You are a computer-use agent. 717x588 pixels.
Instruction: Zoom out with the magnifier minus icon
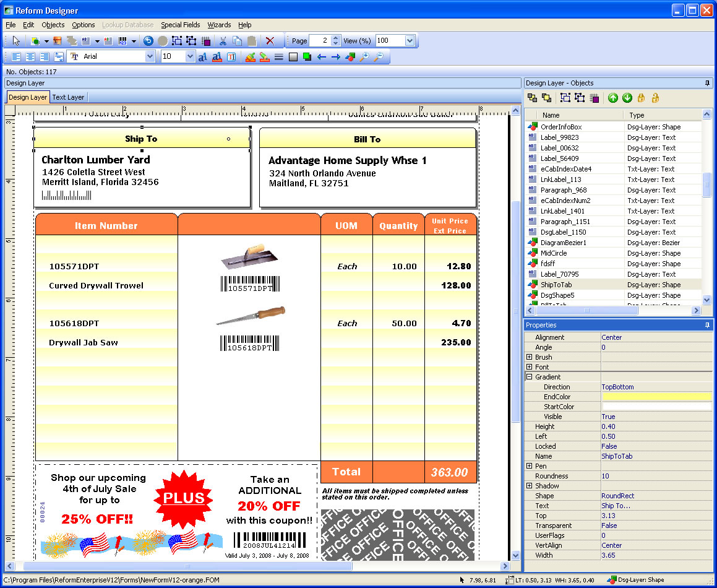coord(379,57)
